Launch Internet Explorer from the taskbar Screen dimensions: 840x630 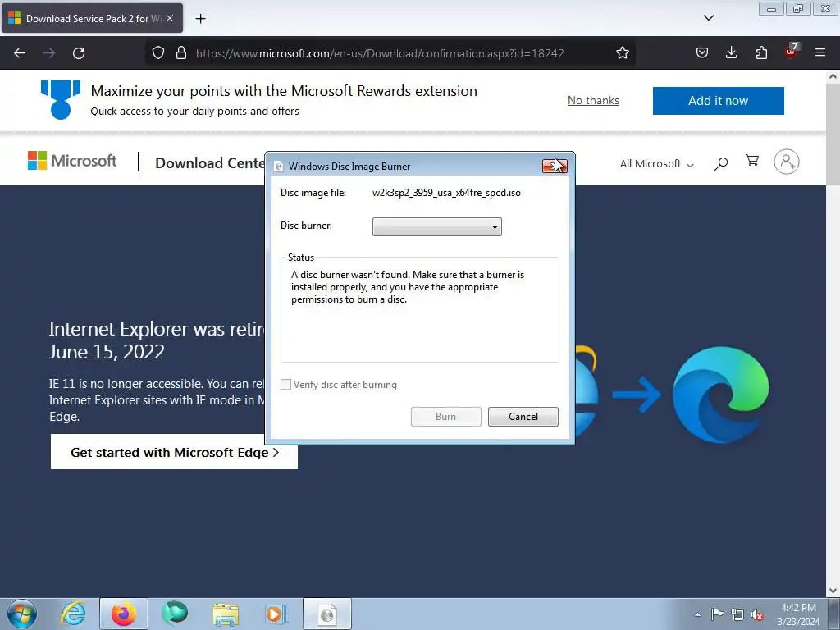point(73,614)
